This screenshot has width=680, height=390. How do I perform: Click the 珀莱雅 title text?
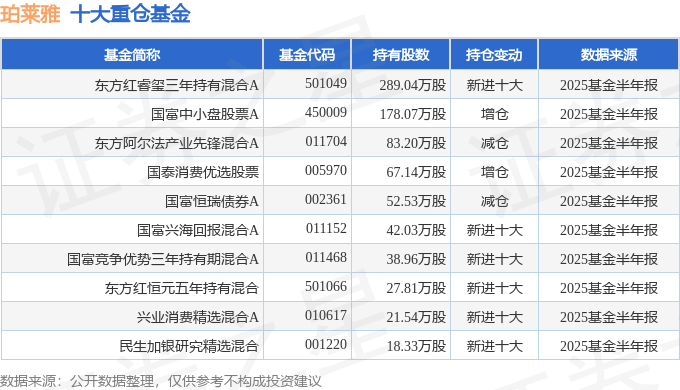point(30,13)
